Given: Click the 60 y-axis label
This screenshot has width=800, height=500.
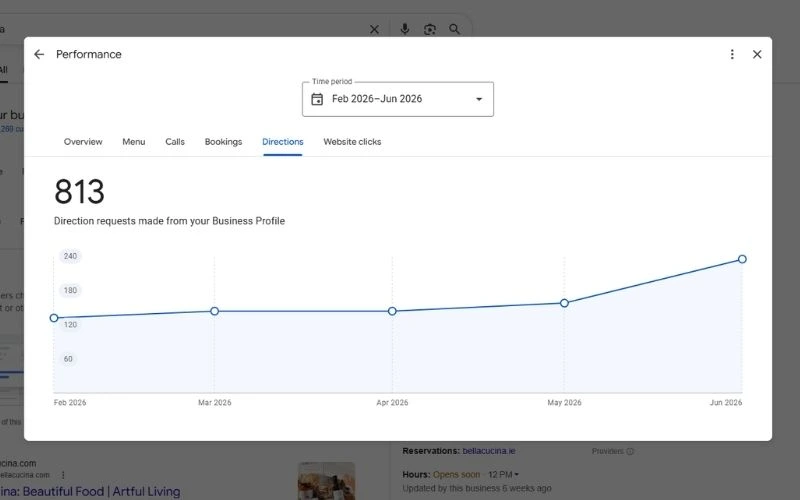Looking at the screenshot, I should [x=68, y=359].
